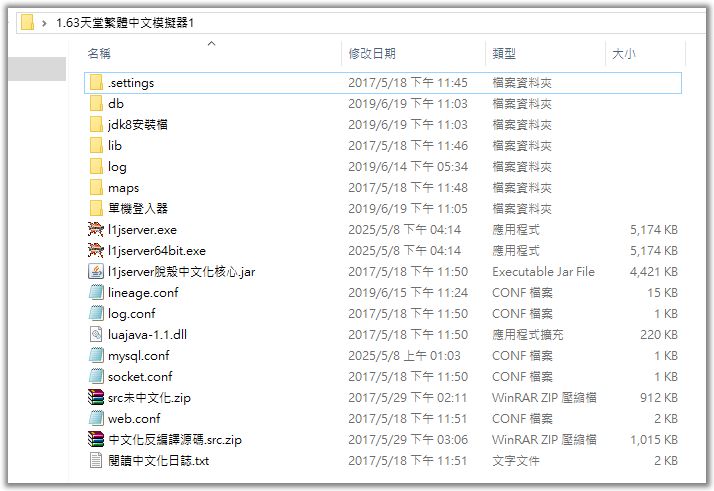
Task: Click the 大小 column header
Action: [x=623, y=54]
